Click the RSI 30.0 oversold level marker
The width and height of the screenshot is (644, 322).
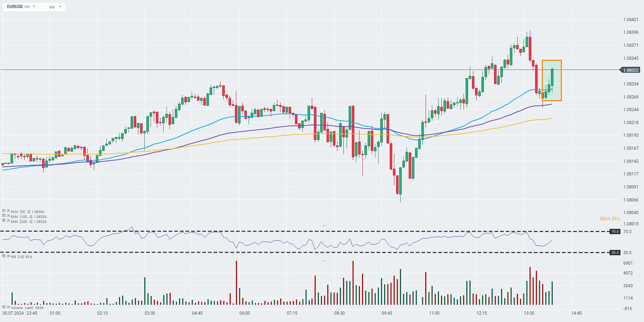(615, 253)
